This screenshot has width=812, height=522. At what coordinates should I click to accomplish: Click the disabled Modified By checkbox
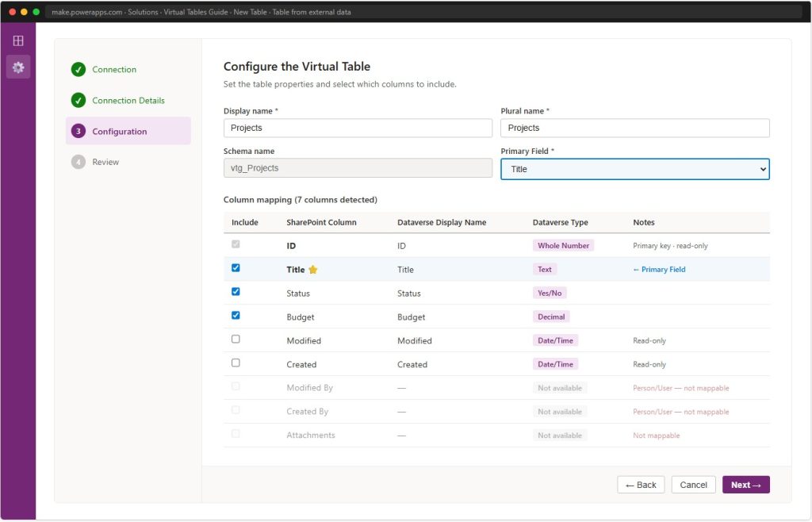(x=236, y=386)
